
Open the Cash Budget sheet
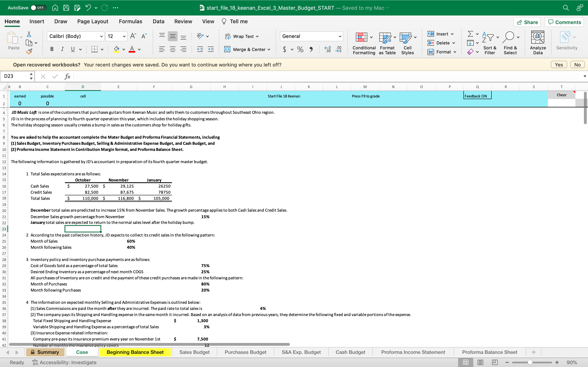(350, 352)
